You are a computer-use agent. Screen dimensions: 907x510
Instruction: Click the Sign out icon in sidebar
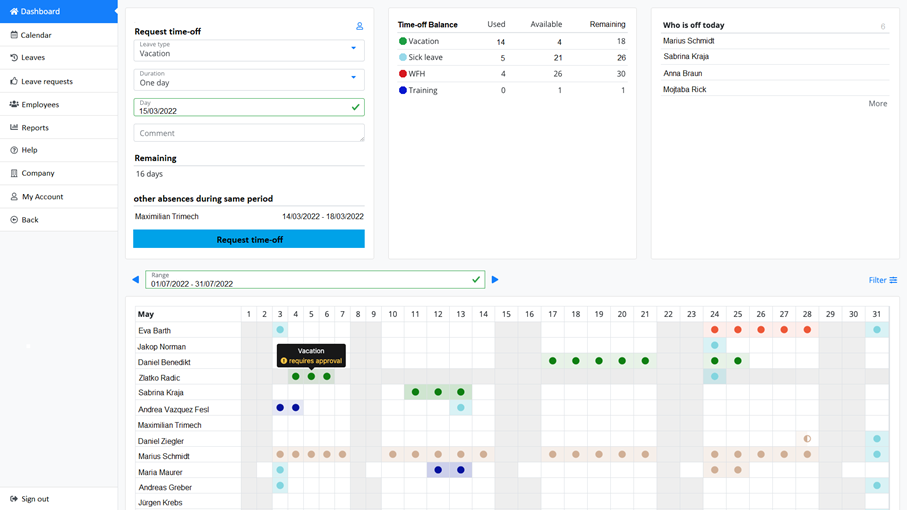pos(14,499)
